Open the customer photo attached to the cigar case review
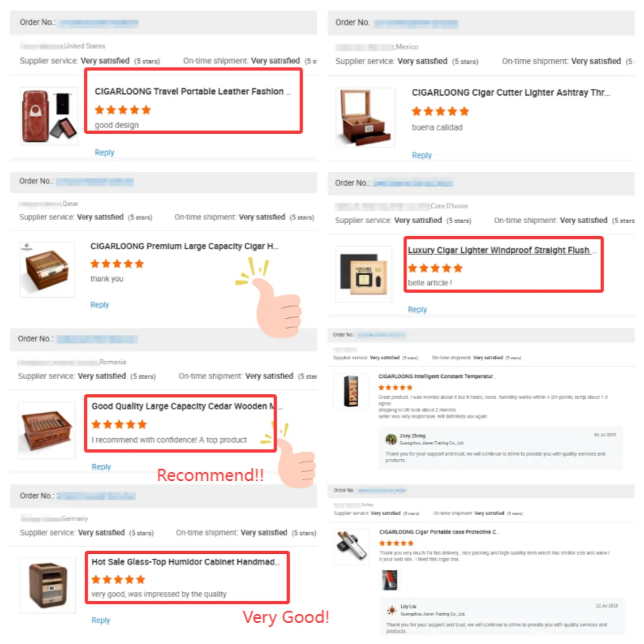 point(390,580)
